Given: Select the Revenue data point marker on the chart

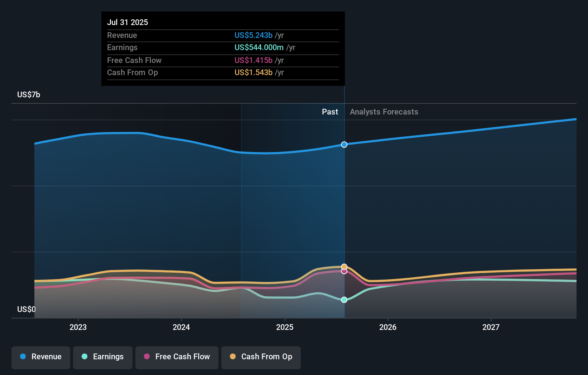Looking at the screenshot, I should click(344, 145).
